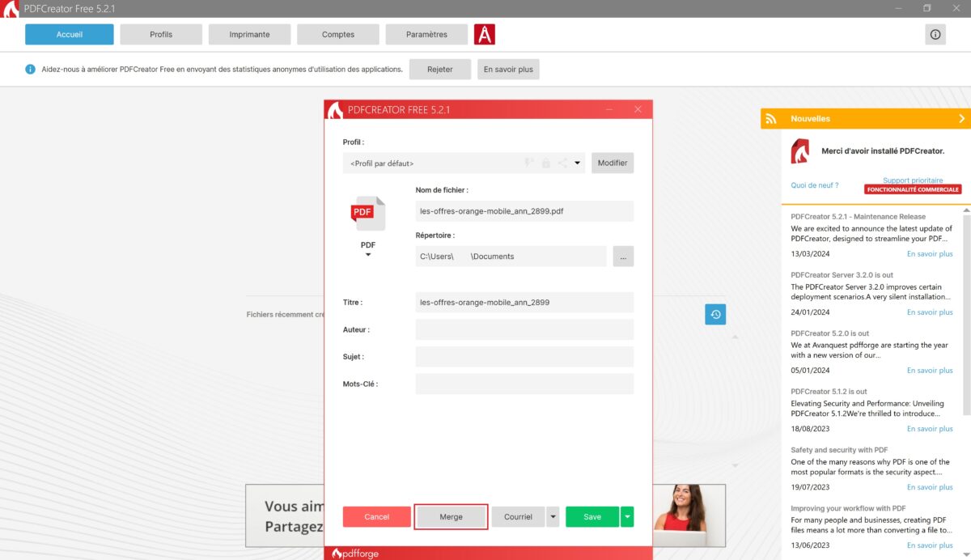Click the Titre input field
971x560 pixels.
pyautogui.click(x=524, y=303)
